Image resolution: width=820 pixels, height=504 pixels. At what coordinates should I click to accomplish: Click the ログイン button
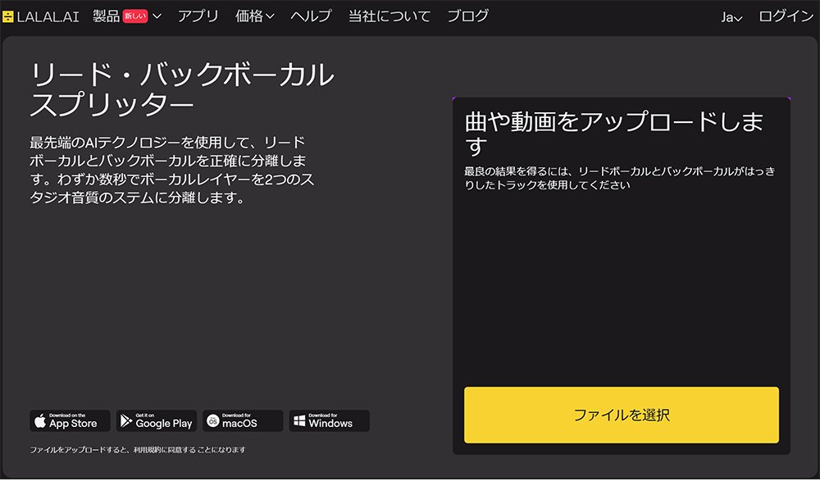(x=786, y=15)
